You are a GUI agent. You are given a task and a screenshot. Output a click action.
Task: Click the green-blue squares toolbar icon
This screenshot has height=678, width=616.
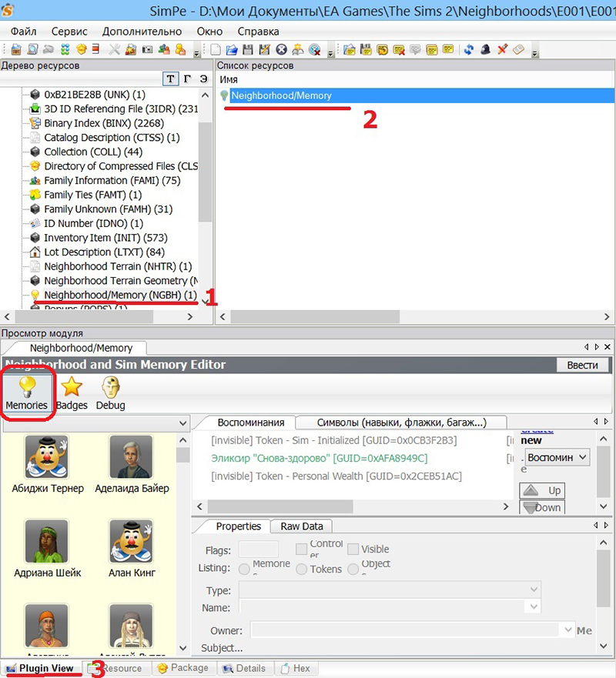click(65, 50)
